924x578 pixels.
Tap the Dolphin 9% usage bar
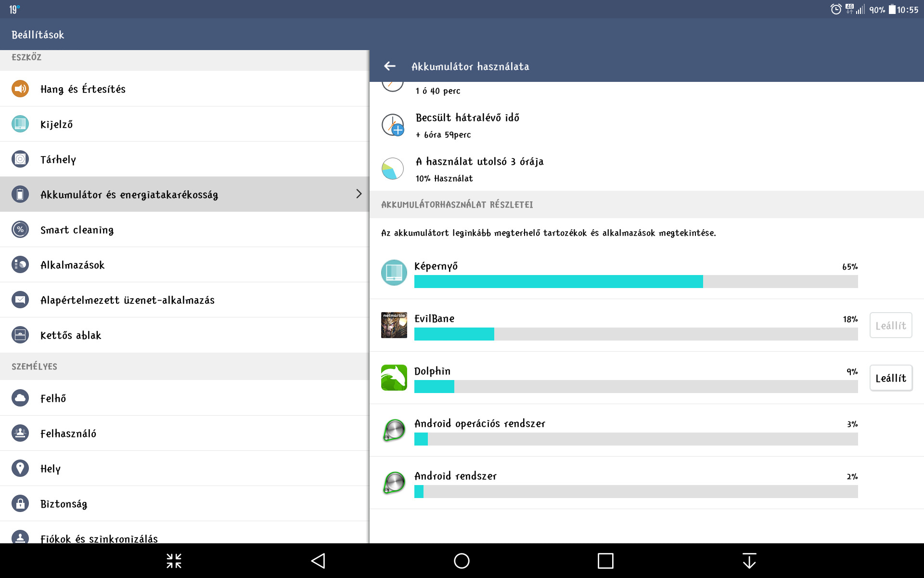(636, 387)
